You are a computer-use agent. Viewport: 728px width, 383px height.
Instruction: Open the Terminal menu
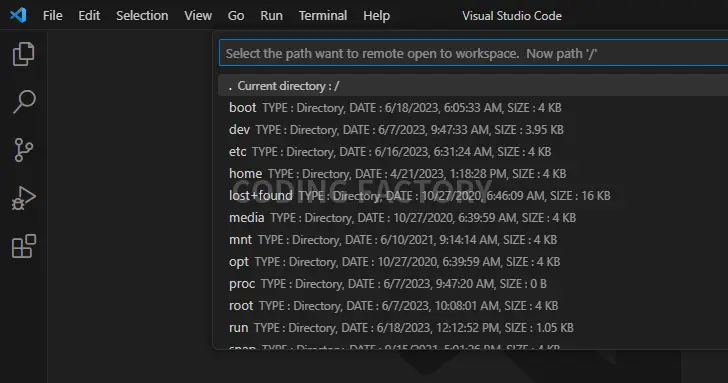coord(323,15)
